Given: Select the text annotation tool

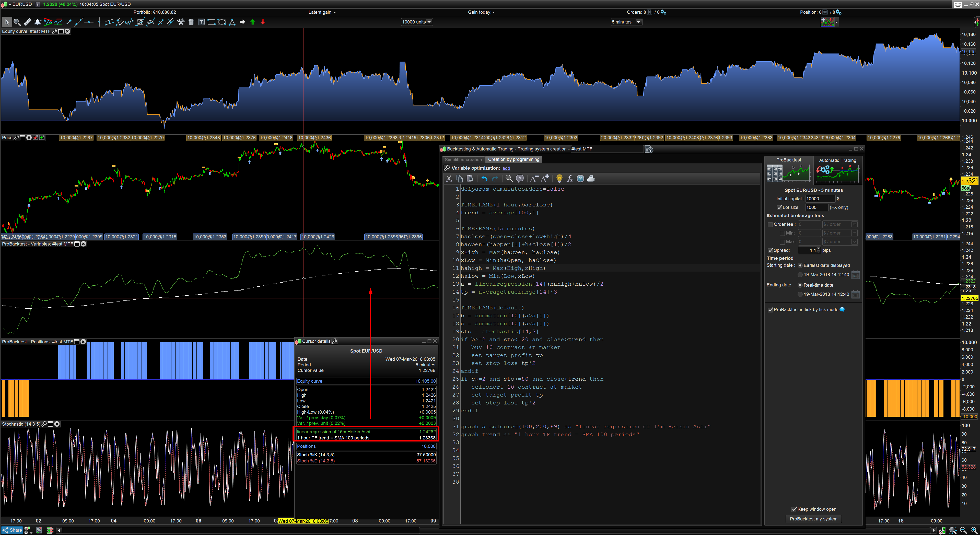Looking at the screenshot, I should click(x=201, y=22).
